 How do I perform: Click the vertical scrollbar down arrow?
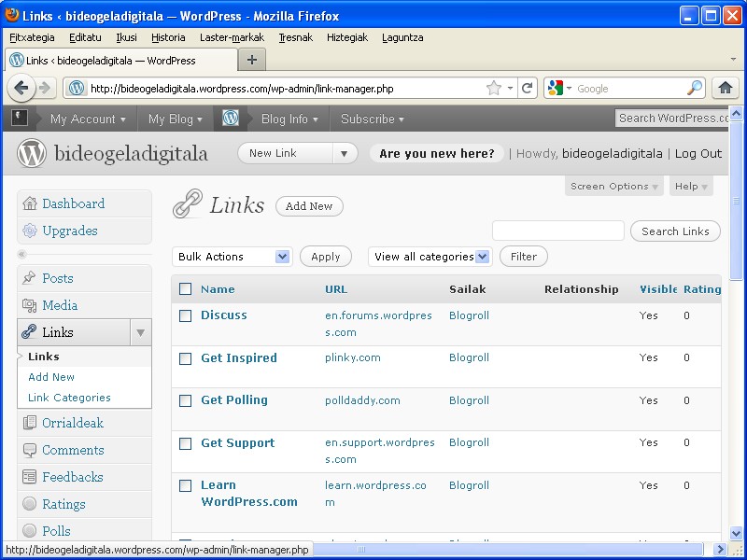(736, 533)
